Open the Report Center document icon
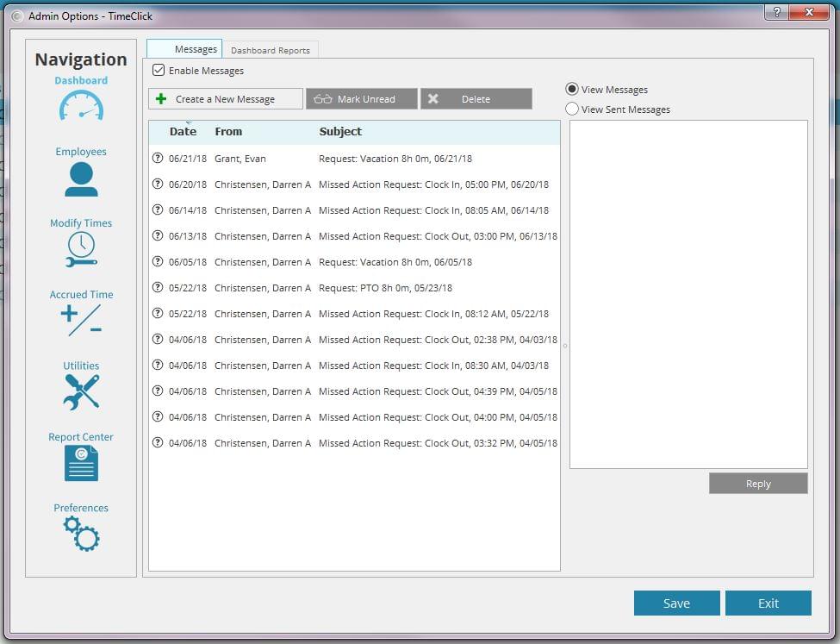 (x=81, y=463)
